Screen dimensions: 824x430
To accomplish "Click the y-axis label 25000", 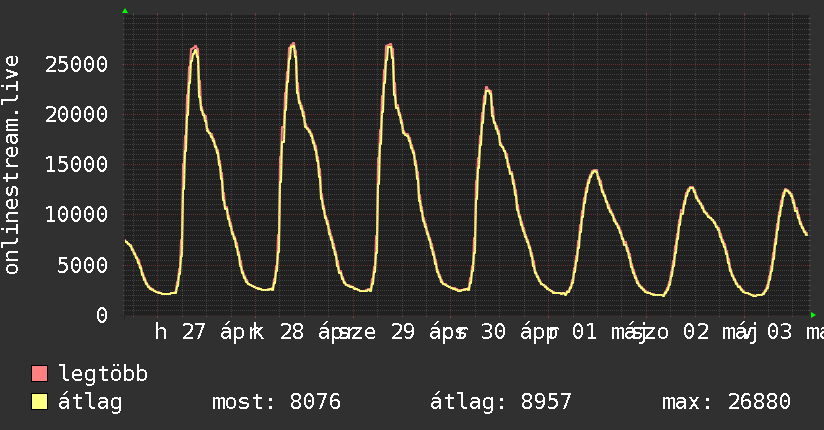I will tap(76, 65).
